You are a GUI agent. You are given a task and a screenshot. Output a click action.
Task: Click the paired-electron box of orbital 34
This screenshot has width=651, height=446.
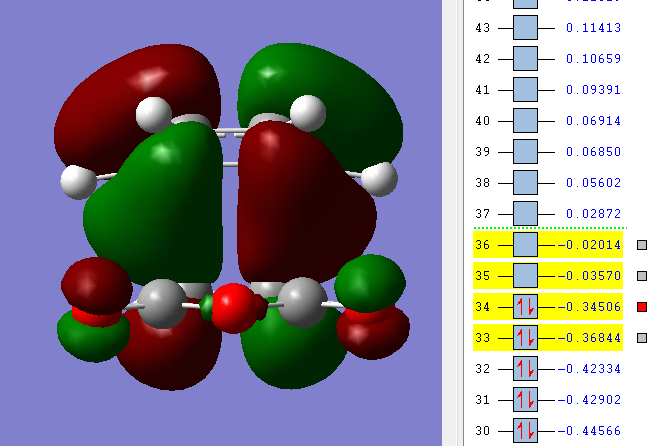[525, 307]
